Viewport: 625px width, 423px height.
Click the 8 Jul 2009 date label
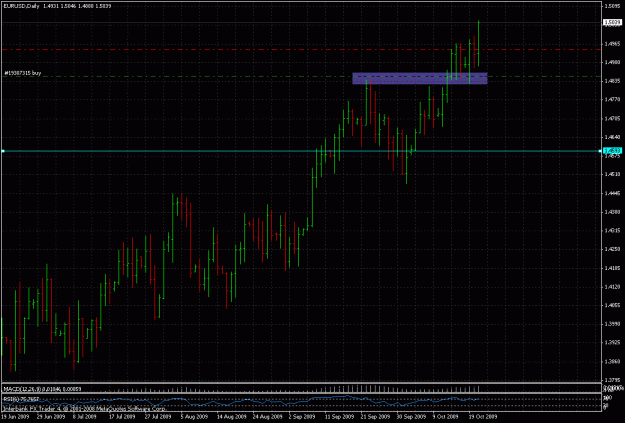(x=86, y=417)
